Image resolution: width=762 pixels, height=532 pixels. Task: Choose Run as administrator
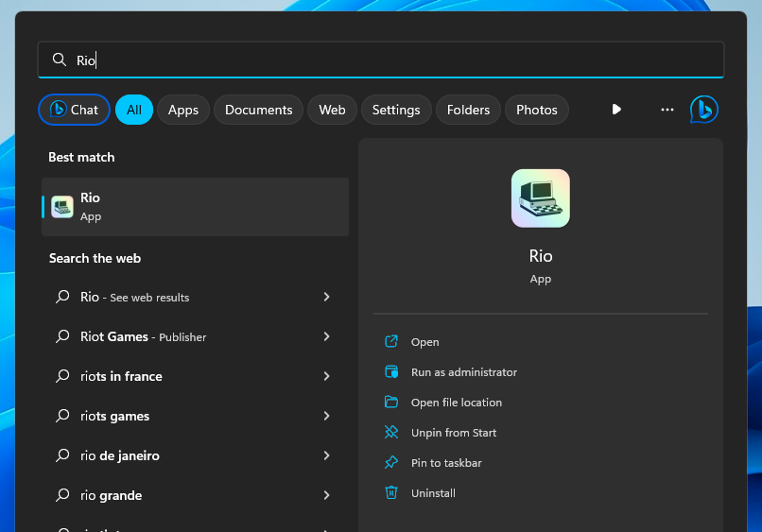coord(464,372)
